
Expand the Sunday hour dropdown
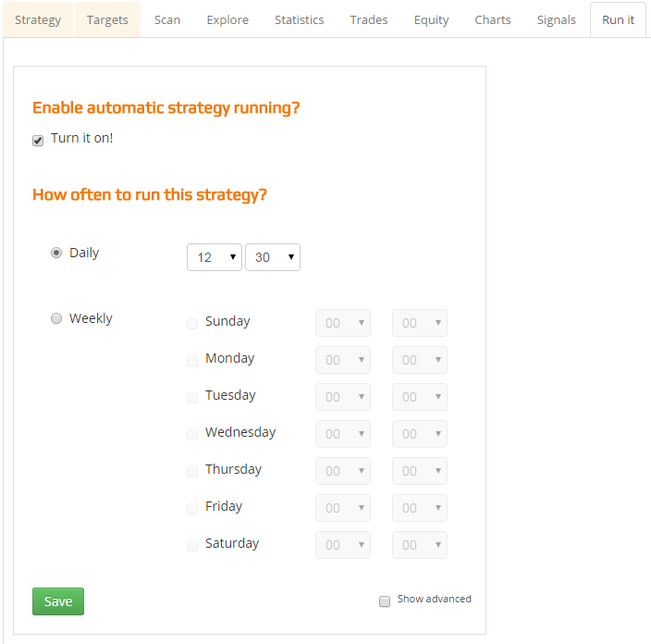(343, 323)
